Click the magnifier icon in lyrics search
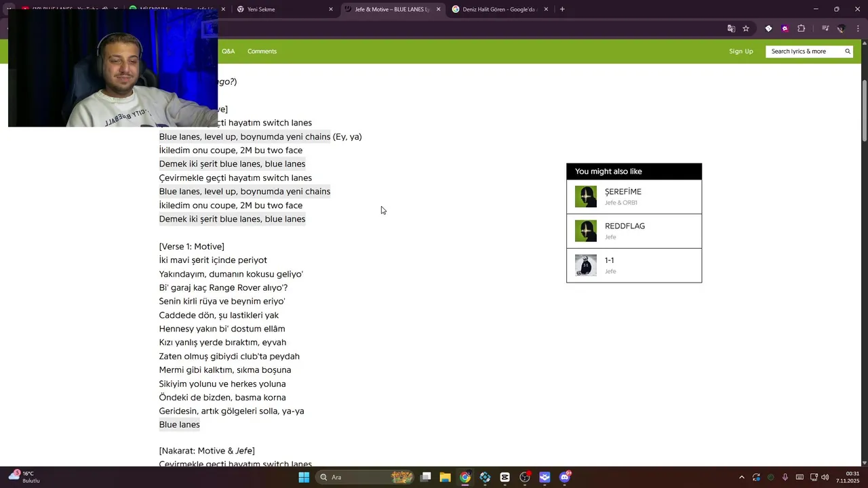Viewport: 868px width, 488px height. coord(848,52)
